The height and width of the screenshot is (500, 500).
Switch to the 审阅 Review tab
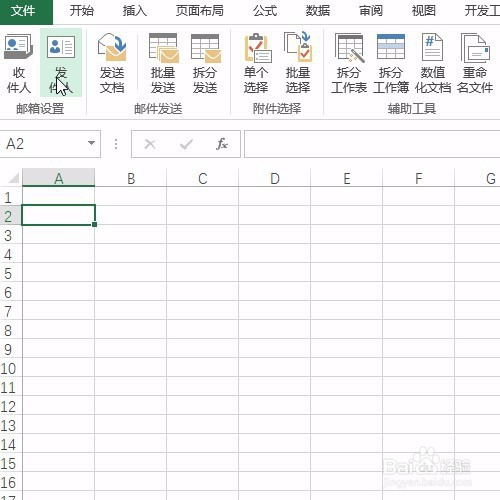[x=371, y=11]
